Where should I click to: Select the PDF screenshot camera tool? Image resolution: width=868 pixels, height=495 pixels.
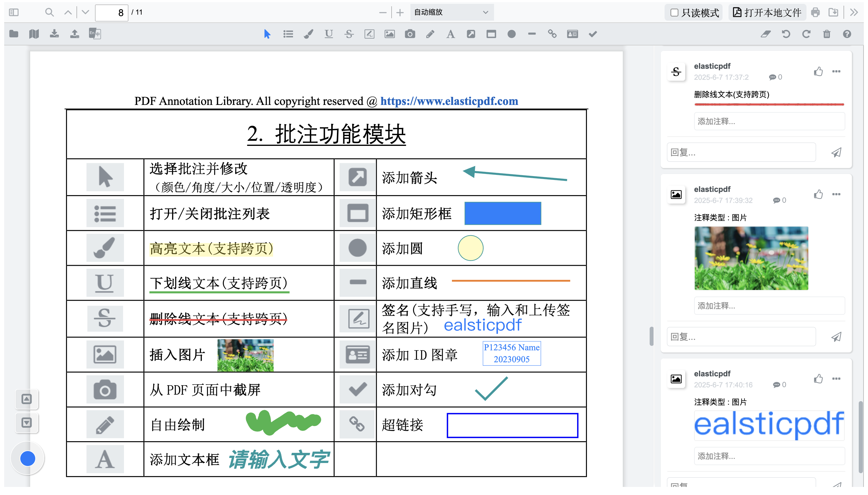click(410, 34)
